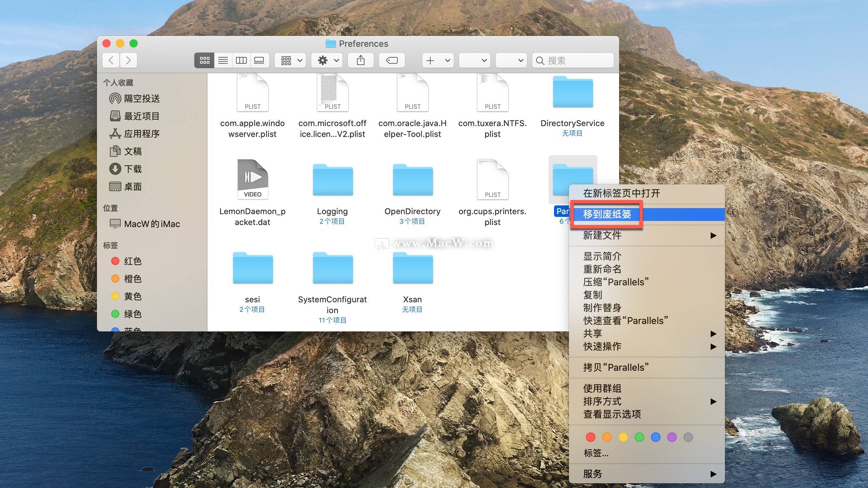Open AirDrop (隔空投送) in sidebar
Image resolution: width=868 pixels, height=488 pixels.
[x=141, y=99]
